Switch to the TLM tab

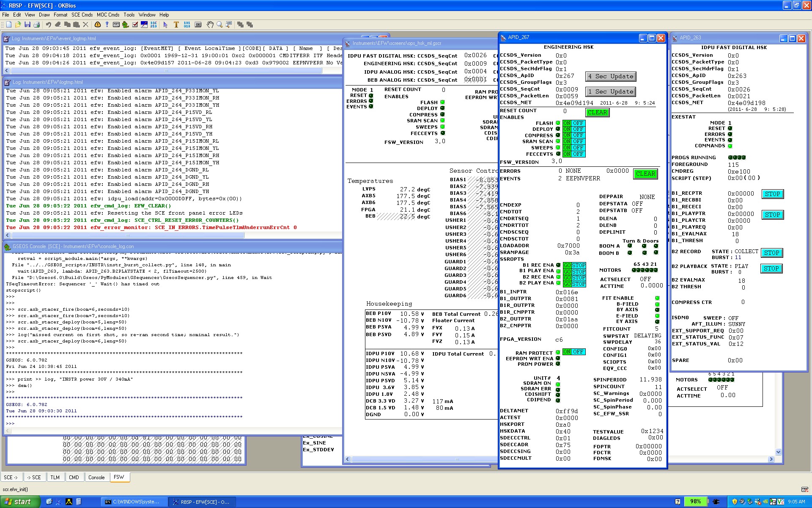point(55,477)
